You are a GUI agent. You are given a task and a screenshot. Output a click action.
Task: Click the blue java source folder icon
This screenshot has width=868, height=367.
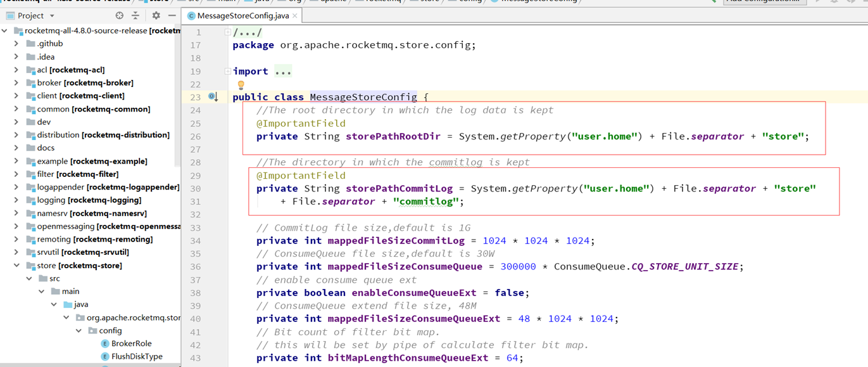(x=68, y=304)
